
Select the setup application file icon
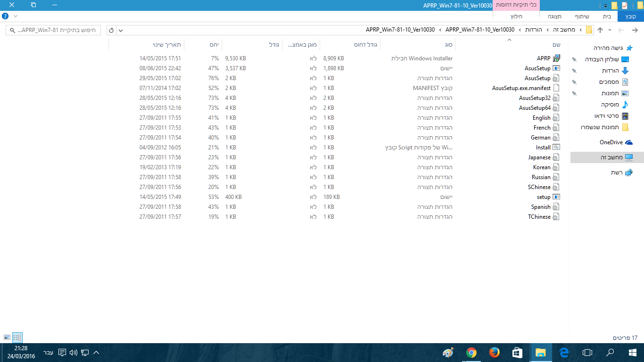(x=556, y=197)
